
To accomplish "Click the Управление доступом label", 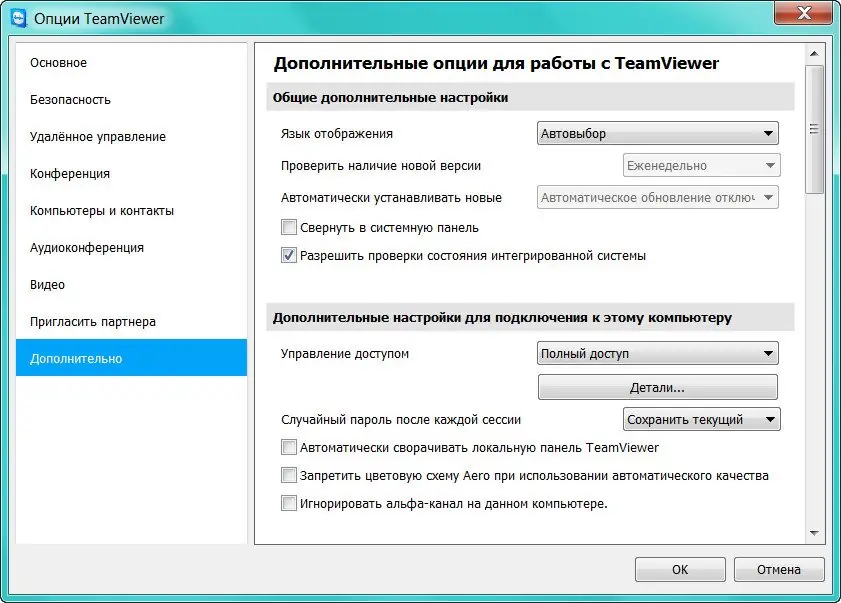I will [345, 354].
